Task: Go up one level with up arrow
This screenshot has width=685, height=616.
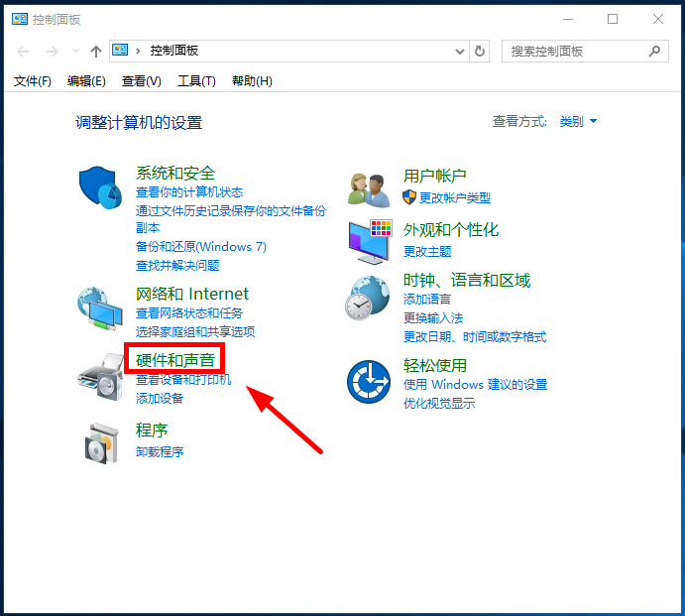Action: [x=96, y=51]
